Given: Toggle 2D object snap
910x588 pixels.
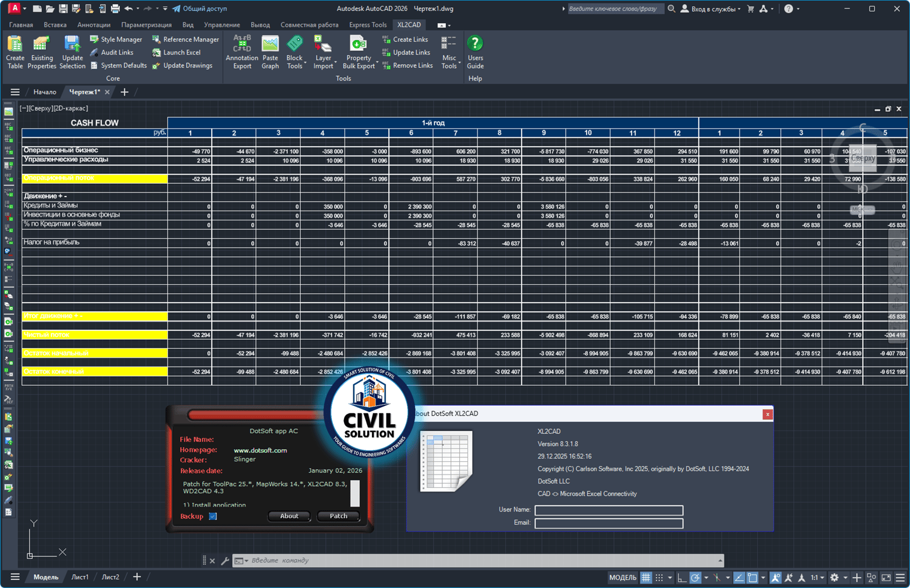Looking at the screenshot, I should 752,578.
